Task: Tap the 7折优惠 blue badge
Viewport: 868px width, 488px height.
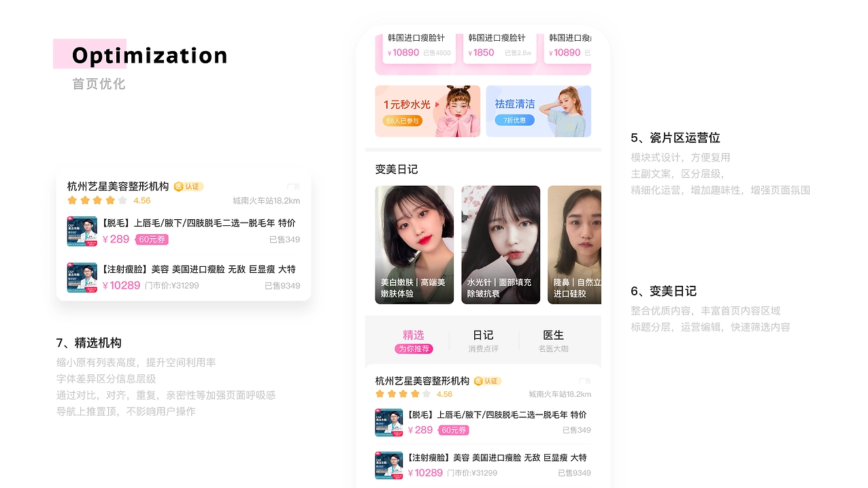Action: (x=514, y=120)
